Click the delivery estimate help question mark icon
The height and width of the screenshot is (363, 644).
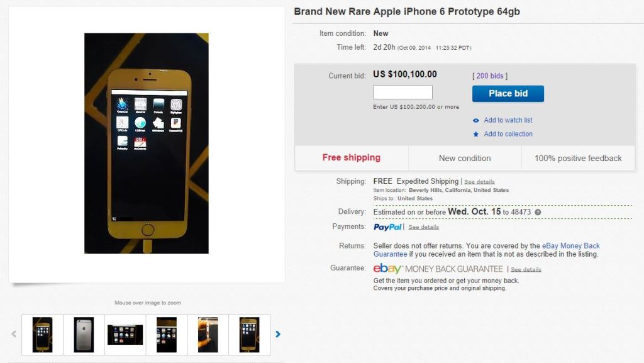[x=538, y=212]
